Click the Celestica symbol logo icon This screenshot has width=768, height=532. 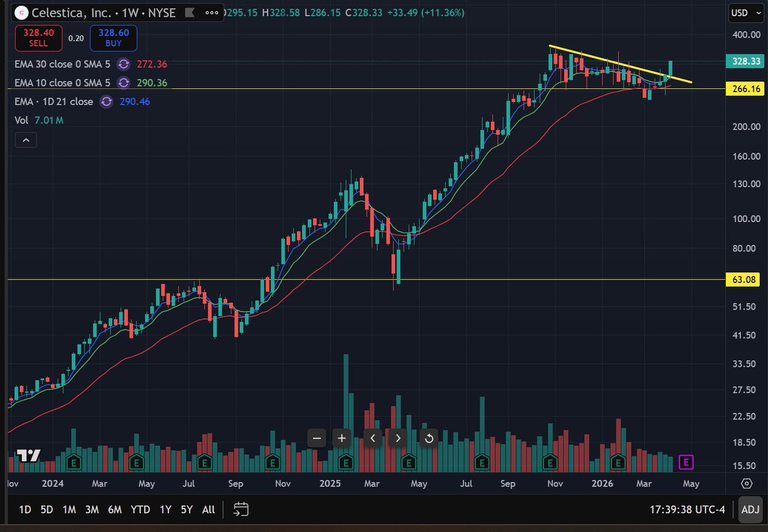21,12
